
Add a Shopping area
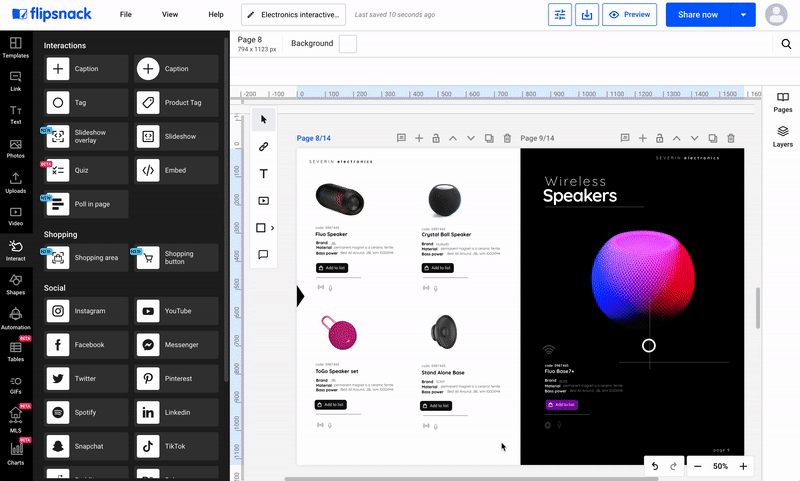[x=86, y=258]
